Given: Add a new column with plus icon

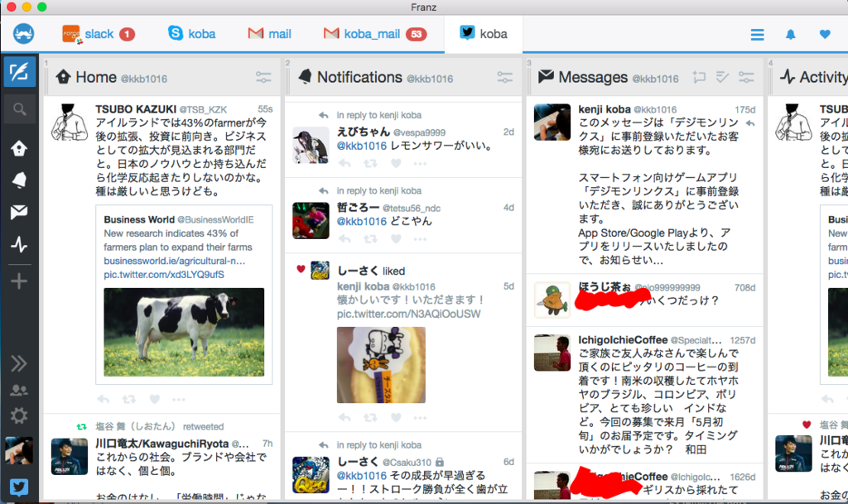Looking at the screenshot, I should [x=20, y=281].
